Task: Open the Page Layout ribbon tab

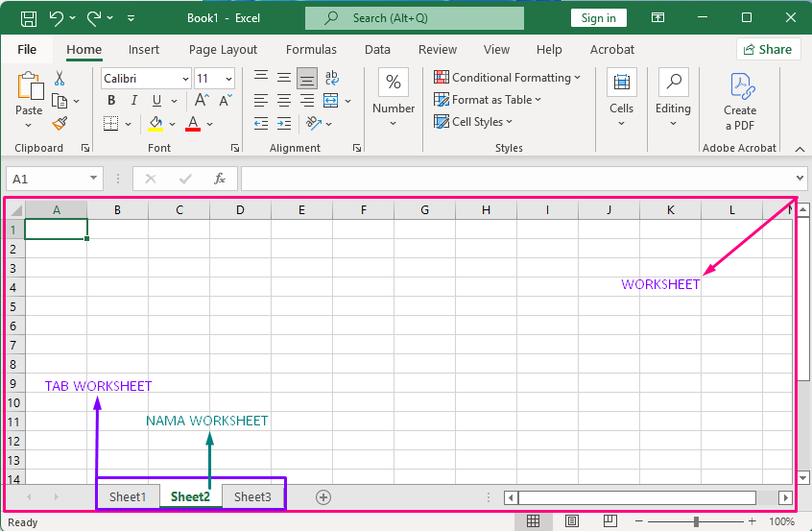Action: tap(223, 50)
